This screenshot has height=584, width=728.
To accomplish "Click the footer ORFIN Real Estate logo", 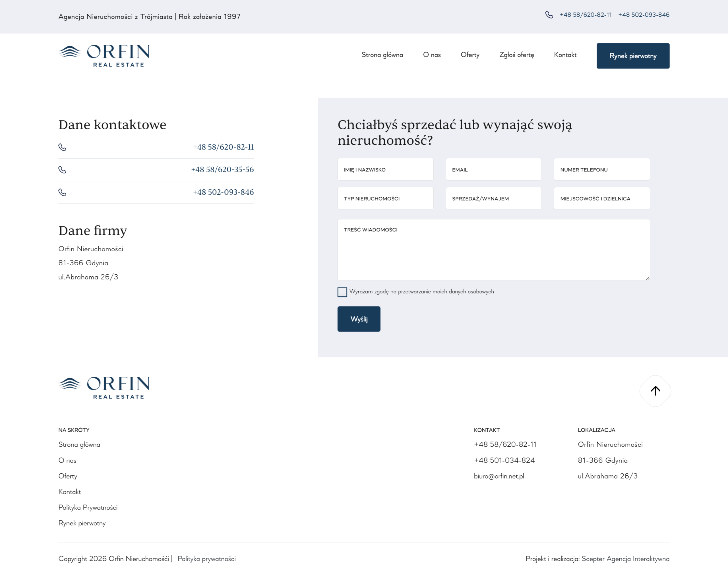I will click(104, 388).
